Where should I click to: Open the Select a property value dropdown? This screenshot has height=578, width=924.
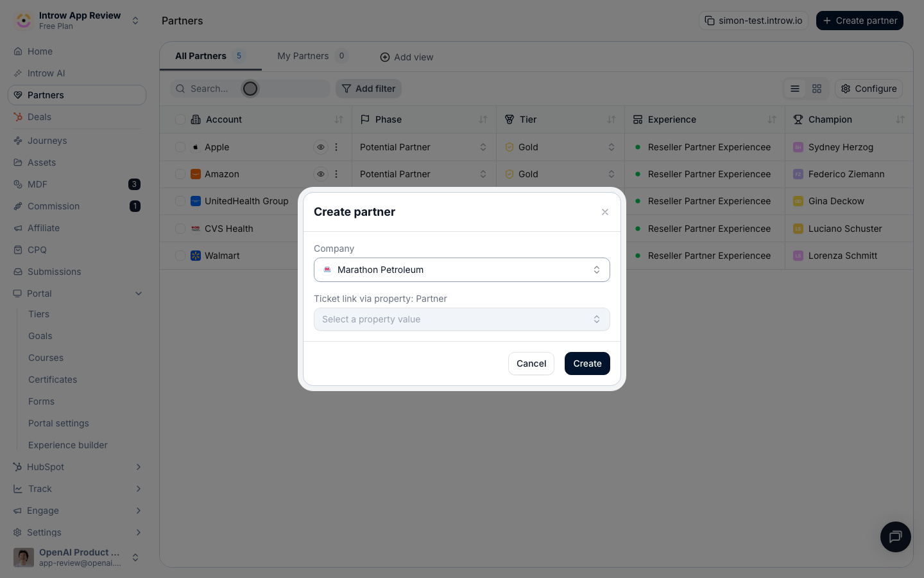462,319
